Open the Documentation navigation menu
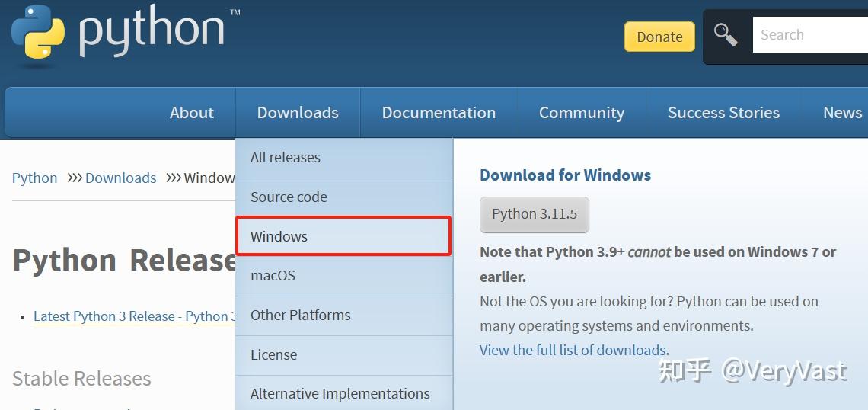This screenshot has width=868, height=410. click(439, 113)
